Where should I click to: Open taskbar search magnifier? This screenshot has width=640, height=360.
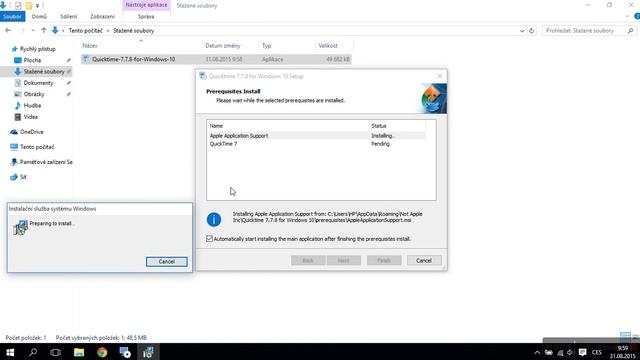[33, 352]
